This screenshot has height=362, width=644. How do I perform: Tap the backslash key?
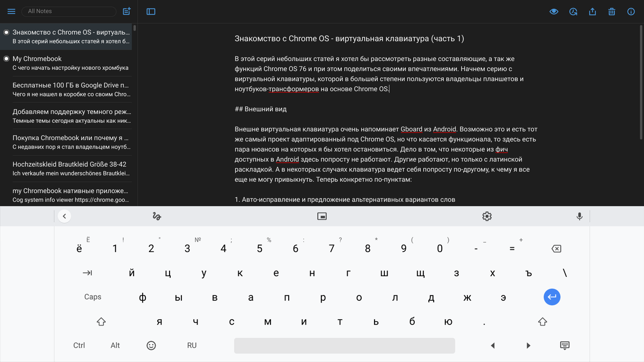click(565, 273)
